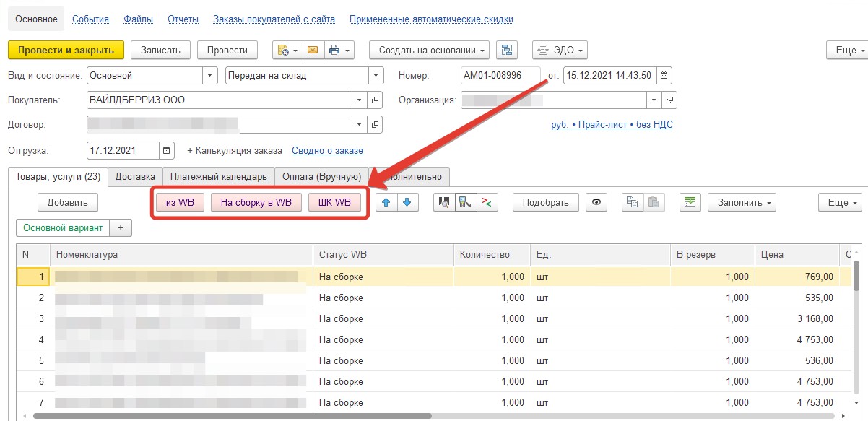Viewport: 868px width, 421px height.
Task: Click the red-green arrows exchange icon
Action: (487, 202)
